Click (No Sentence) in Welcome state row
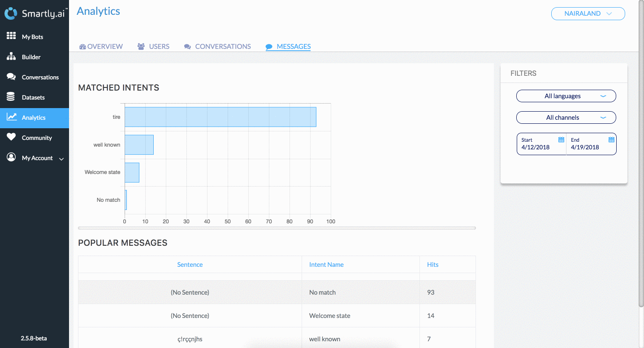644x348 pixels. (190, 316)
